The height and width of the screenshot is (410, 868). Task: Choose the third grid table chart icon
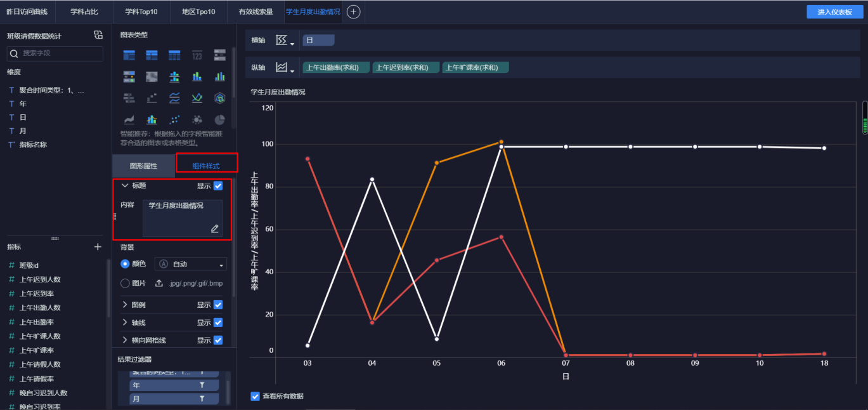pyautogui.click(x=174, y=55)
